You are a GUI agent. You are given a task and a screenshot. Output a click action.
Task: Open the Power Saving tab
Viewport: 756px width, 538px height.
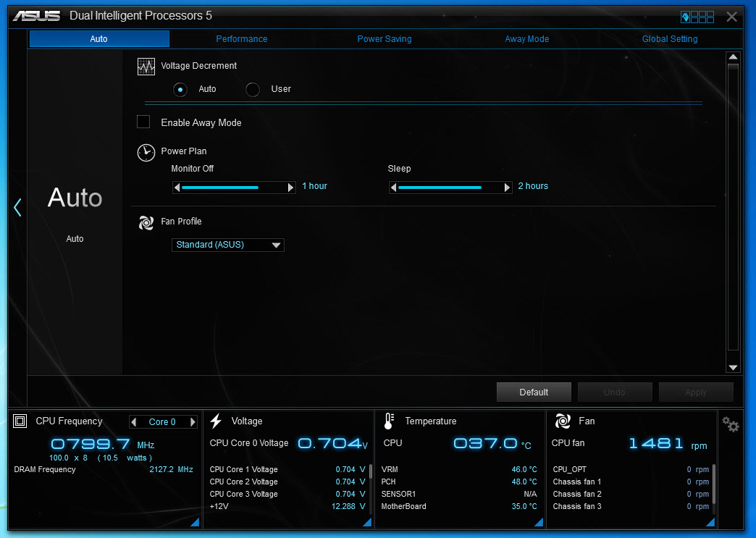coord(385,38)
